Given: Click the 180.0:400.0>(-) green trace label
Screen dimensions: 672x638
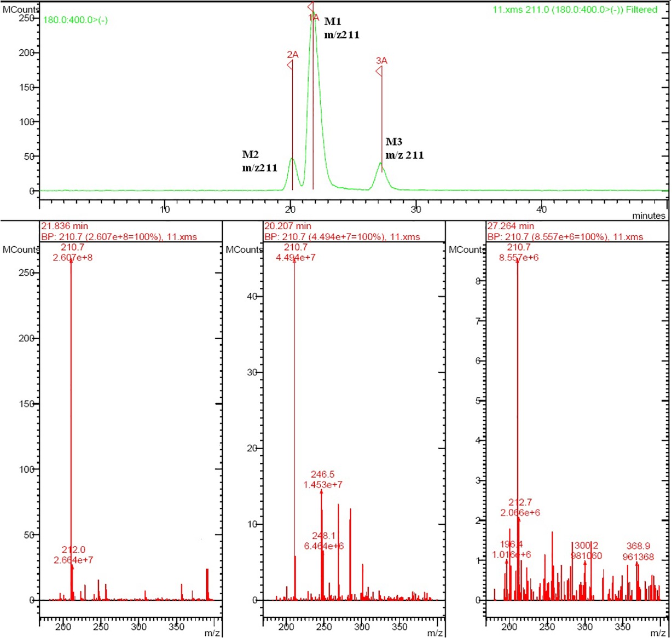Looking at the screenshot, I should [75, 20].
